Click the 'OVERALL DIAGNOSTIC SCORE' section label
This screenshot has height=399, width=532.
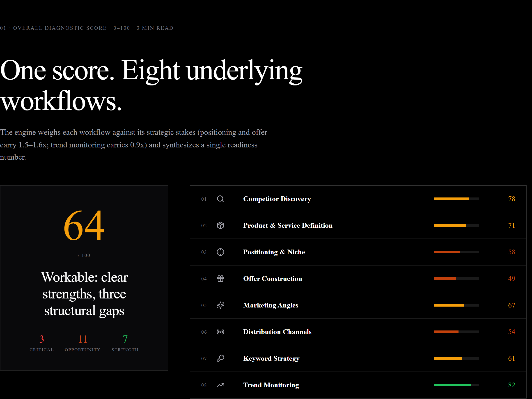60,28
